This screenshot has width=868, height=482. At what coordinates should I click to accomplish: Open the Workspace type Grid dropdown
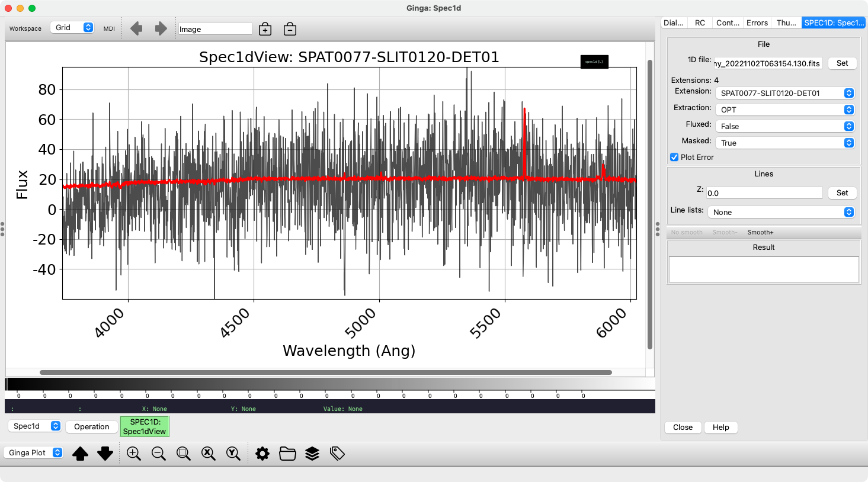[x=72, y=28]
